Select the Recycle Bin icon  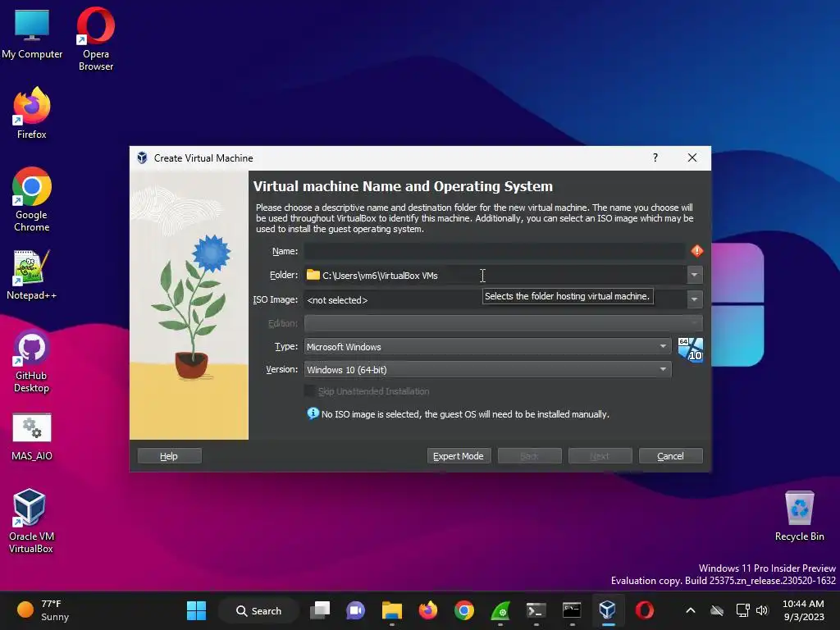[799, 515]
